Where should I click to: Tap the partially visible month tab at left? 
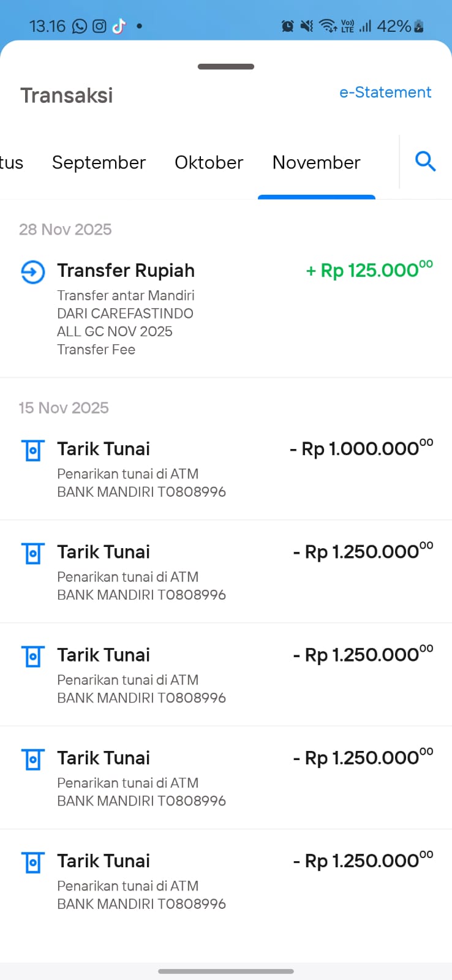tap(11, 162)
